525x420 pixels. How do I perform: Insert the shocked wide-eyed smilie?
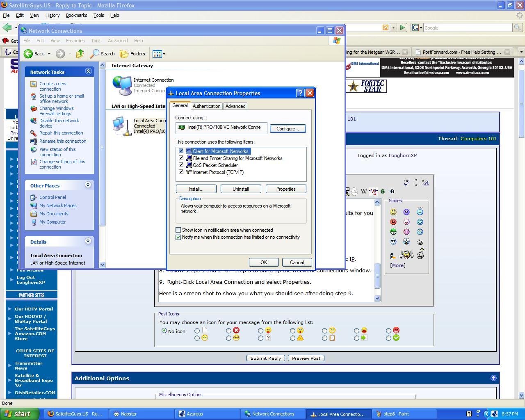coord(406,242)
